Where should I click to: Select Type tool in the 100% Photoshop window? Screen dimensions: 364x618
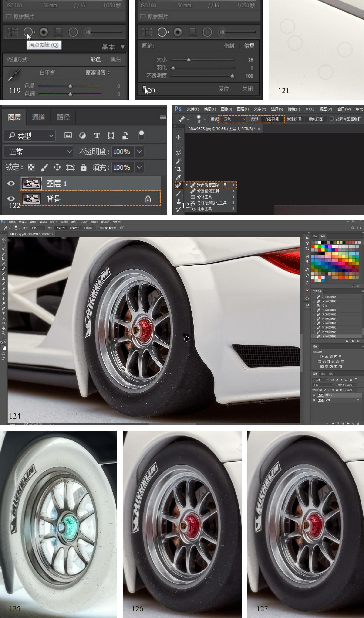tap(3, 313)
